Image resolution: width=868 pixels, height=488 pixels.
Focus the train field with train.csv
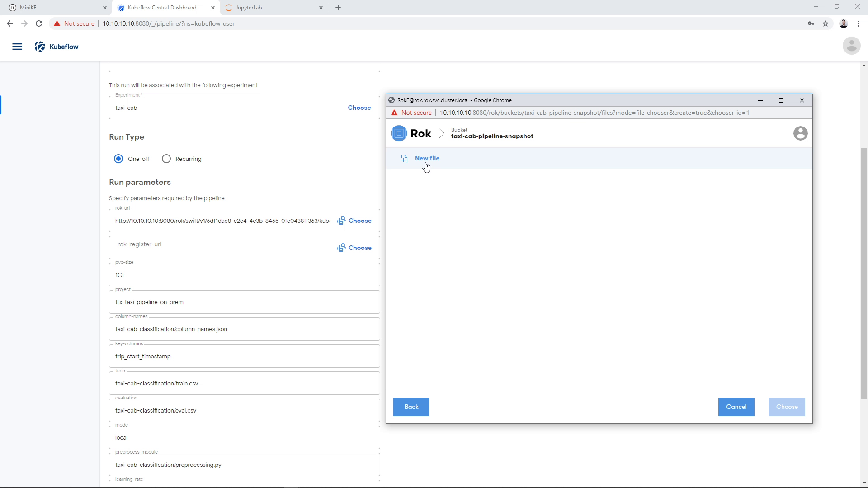(x=244, y=383)
